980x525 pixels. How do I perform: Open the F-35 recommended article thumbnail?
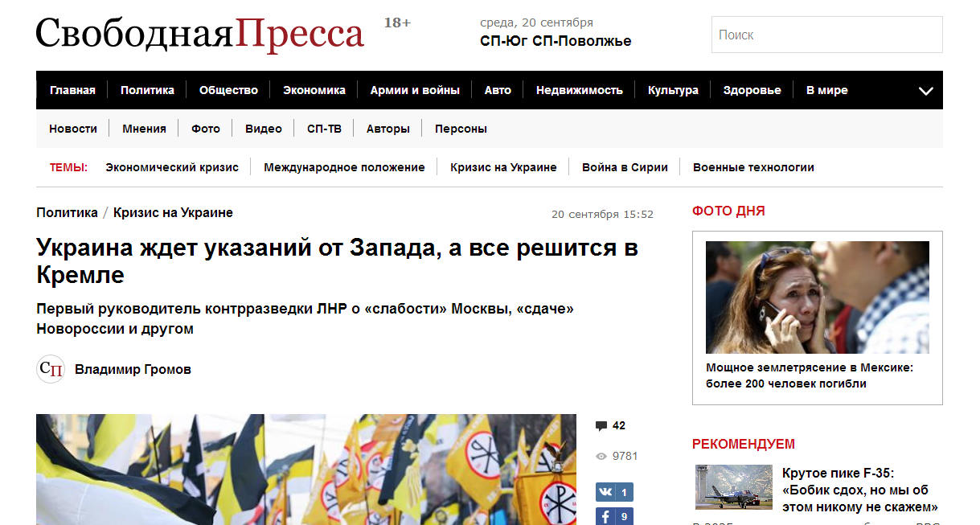734,487
